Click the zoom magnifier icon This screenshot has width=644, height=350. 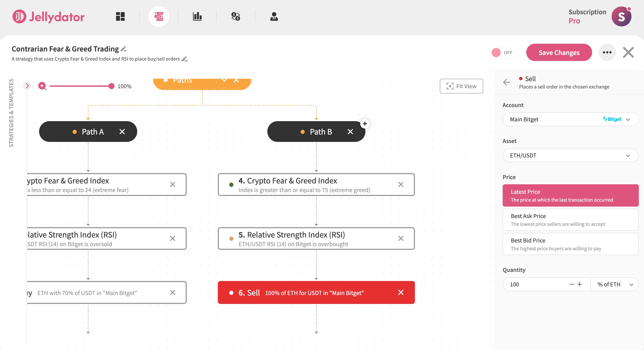point(42,86)
